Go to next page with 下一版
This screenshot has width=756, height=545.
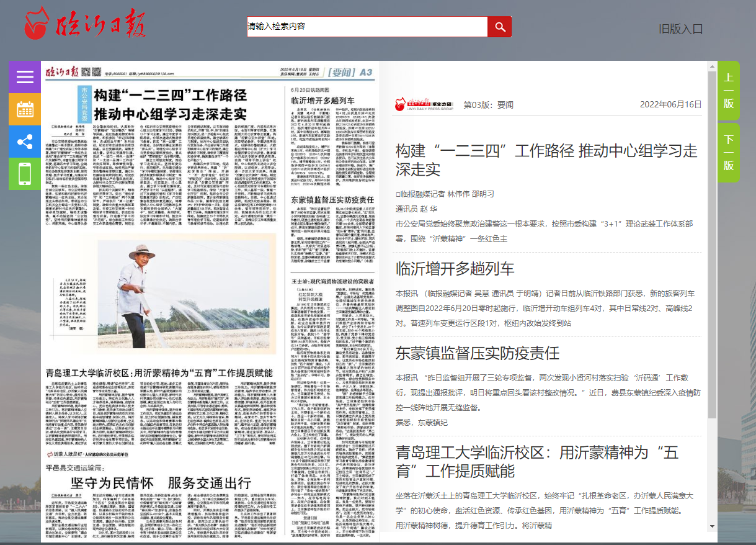729,153
